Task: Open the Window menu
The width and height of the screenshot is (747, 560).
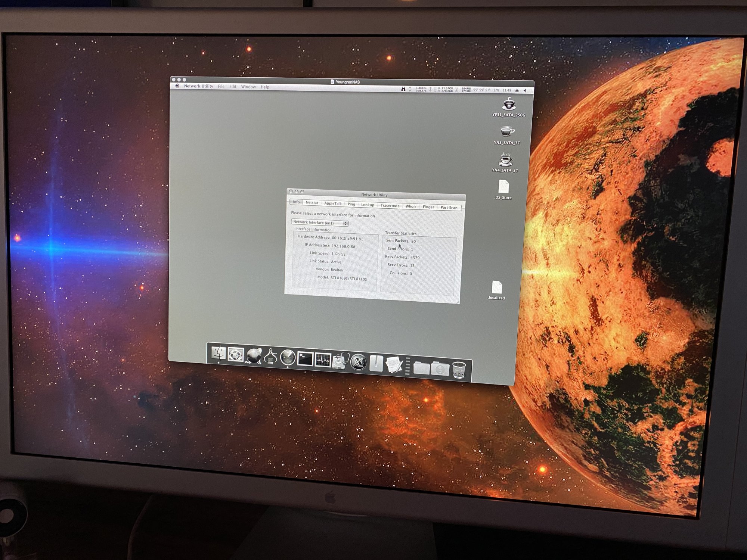Action: pos(248,87)
